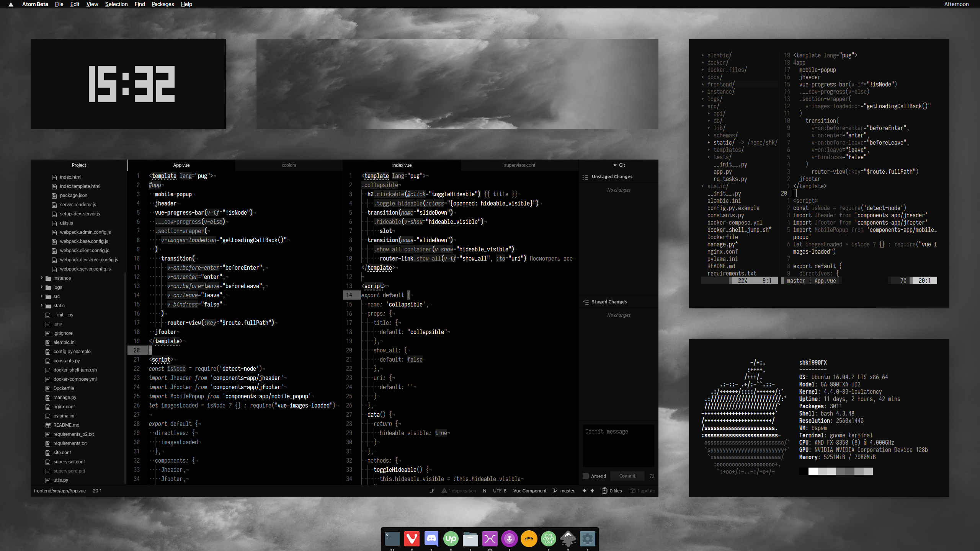The height and width of the screenshot is (551, 980).
Task: Click UTF-8 encoding selector in status bar
Action: click(500, 491)
